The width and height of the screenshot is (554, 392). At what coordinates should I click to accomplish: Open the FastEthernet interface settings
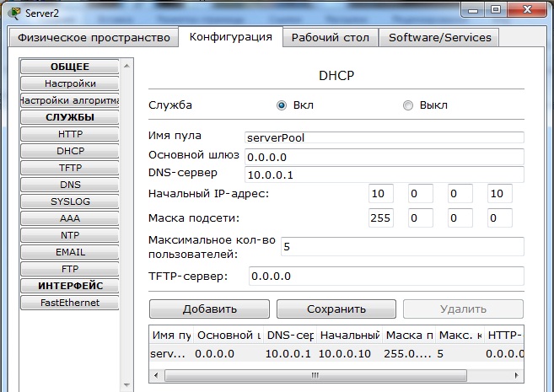70,303
